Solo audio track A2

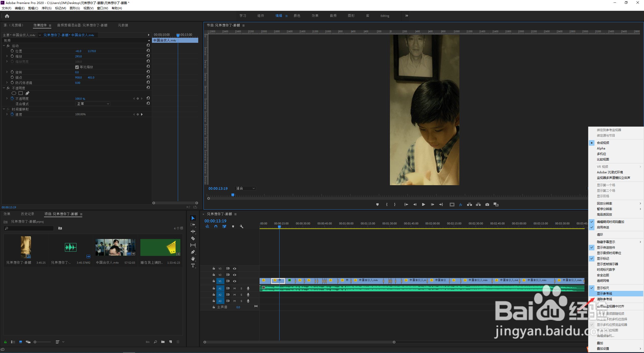[241, 295]
